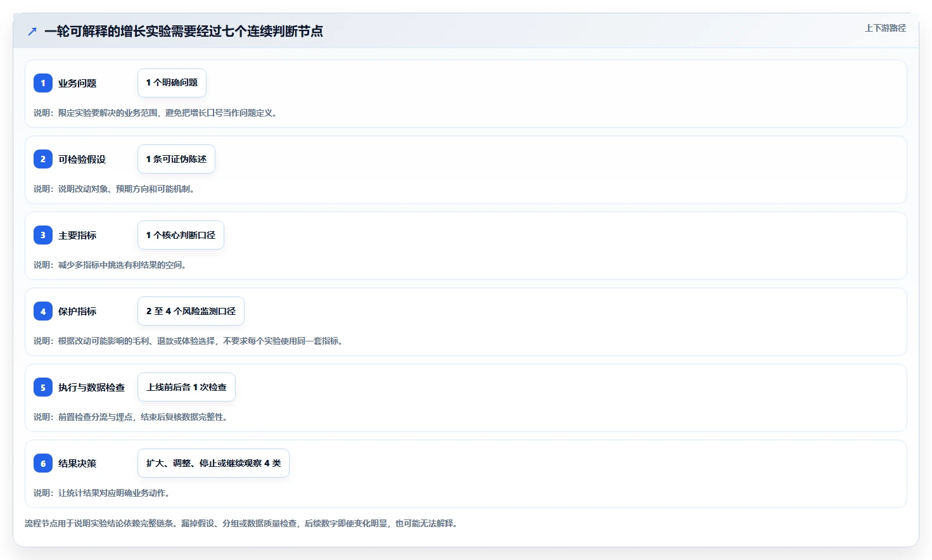Click the '保护指标' step label
This screenshot has width=932, height=560.
point(77,311)
